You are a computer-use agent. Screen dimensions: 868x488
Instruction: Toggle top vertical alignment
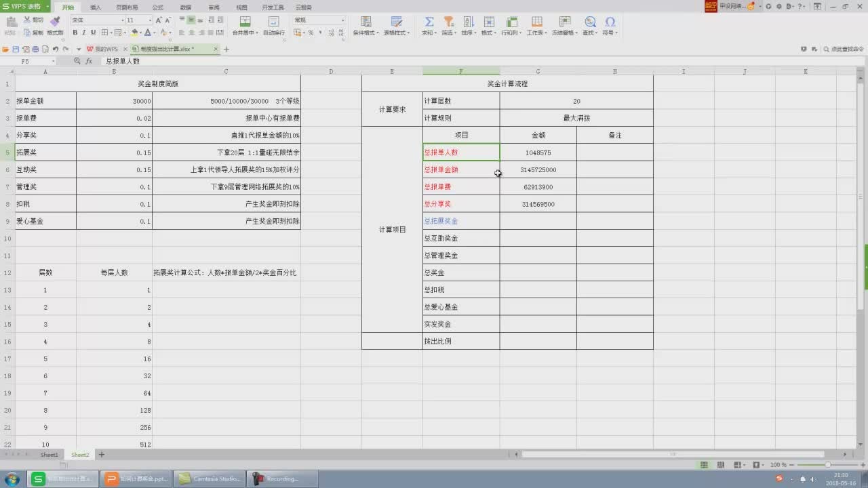(182, 20)
